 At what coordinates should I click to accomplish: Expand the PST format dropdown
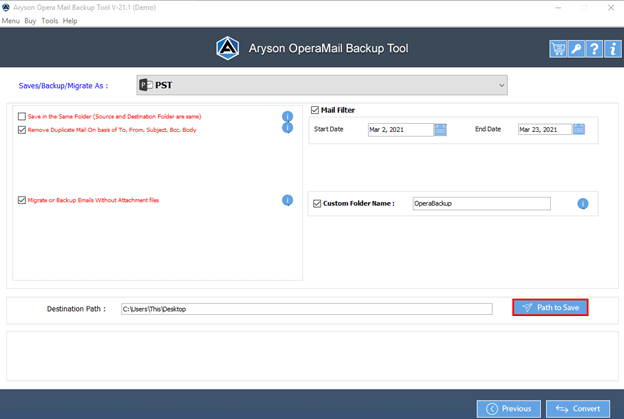pos(322,85)
